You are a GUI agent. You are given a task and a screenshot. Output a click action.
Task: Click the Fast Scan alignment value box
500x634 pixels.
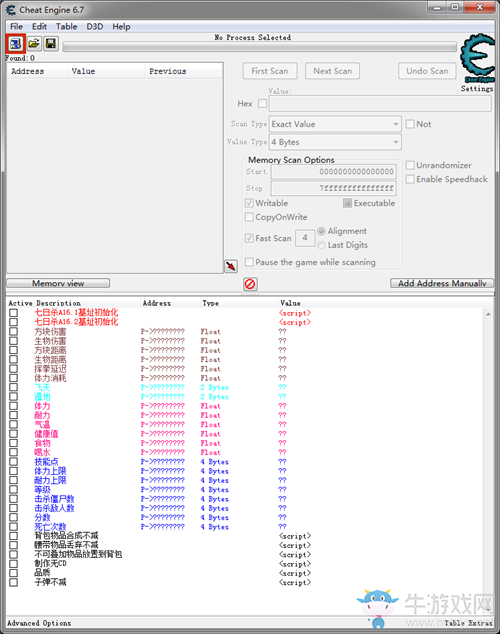(305, 238)
